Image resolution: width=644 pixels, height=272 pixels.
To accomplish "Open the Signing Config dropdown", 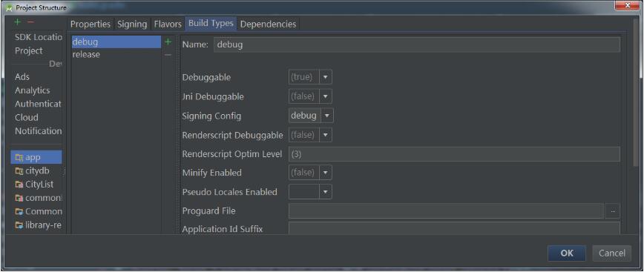I will [327, 116].
